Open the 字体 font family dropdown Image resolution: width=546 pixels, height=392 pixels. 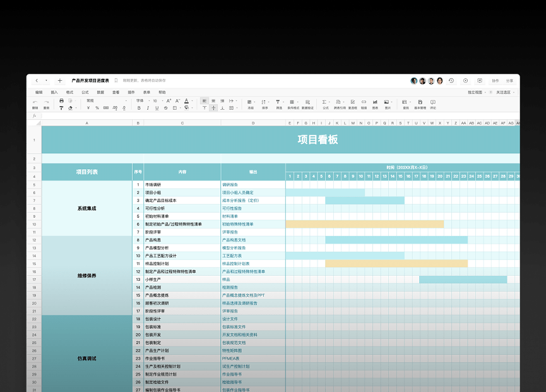tap(143, 100)
